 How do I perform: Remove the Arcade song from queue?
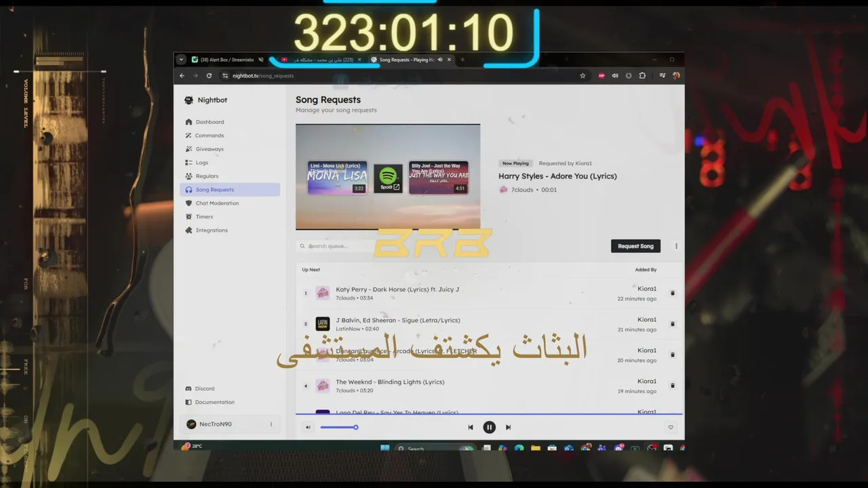click(673, 354)
